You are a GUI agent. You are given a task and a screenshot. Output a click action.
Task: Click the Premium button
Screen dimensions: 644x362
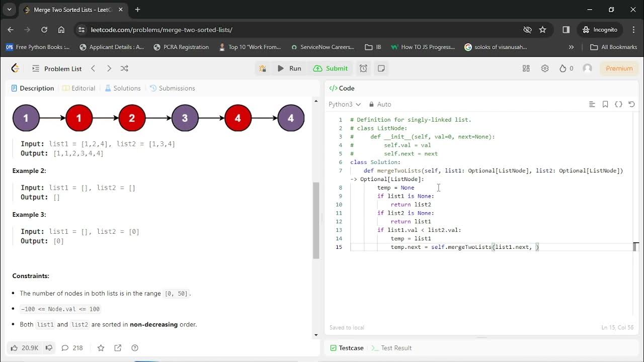pos(619,68)
